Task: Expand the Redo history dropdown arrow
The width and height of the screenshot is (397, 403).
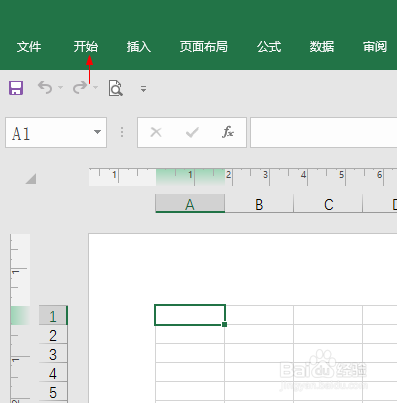Action: tap(96, 88)
